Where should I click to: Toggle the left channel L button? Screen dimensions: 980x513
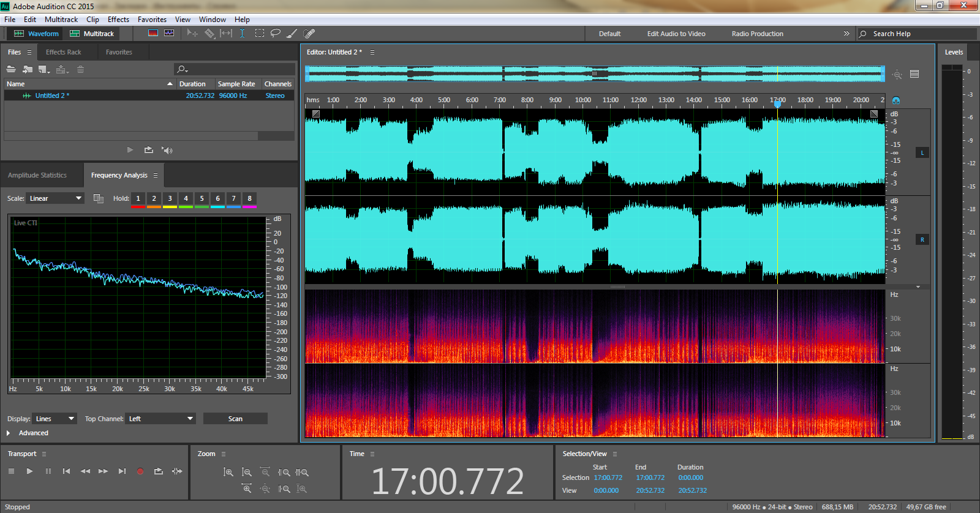click(x=922, y=152)
